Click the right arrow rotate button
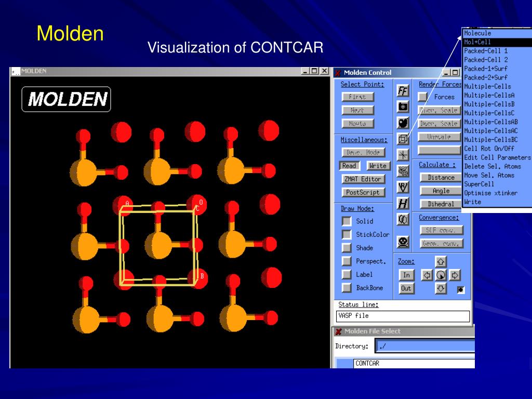 tap(454, 275)
